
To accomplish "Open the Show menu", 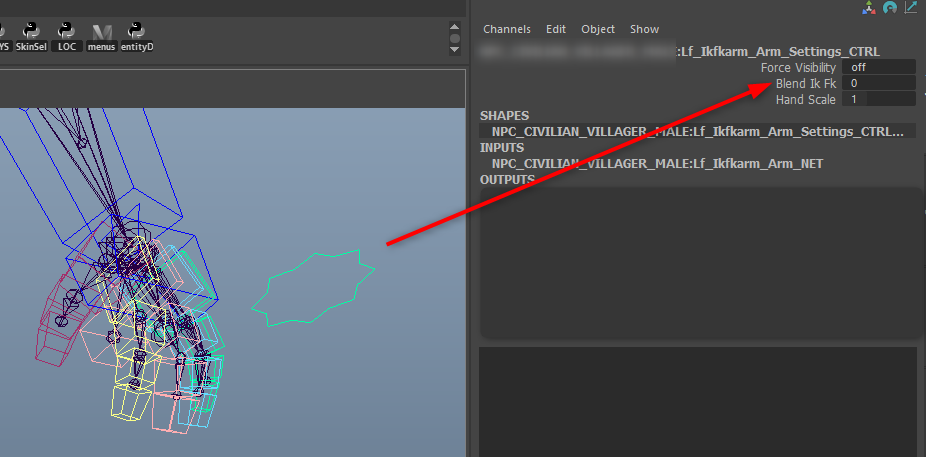I will [x=644, y=29].
